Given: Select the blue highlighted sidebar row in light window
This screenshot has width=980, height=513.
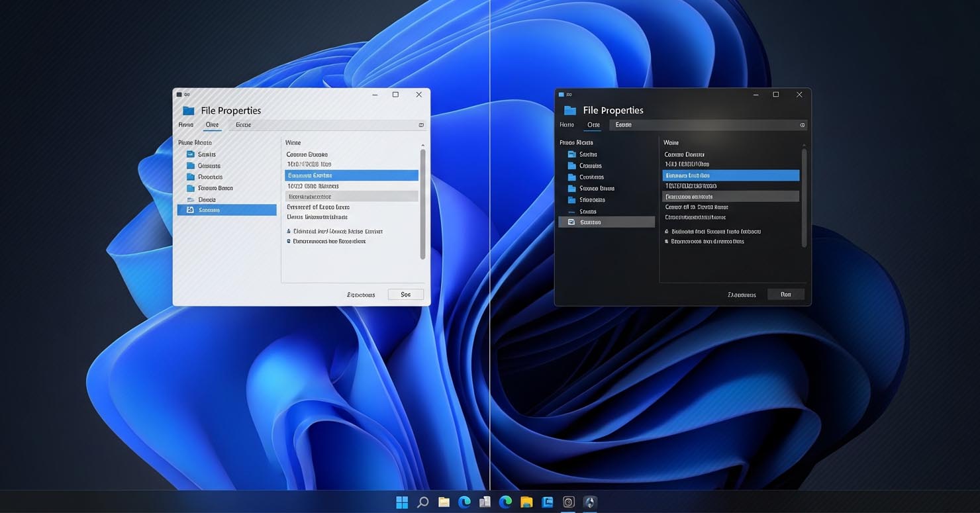Looking at the screenshot, I should (x=227, y=210).
